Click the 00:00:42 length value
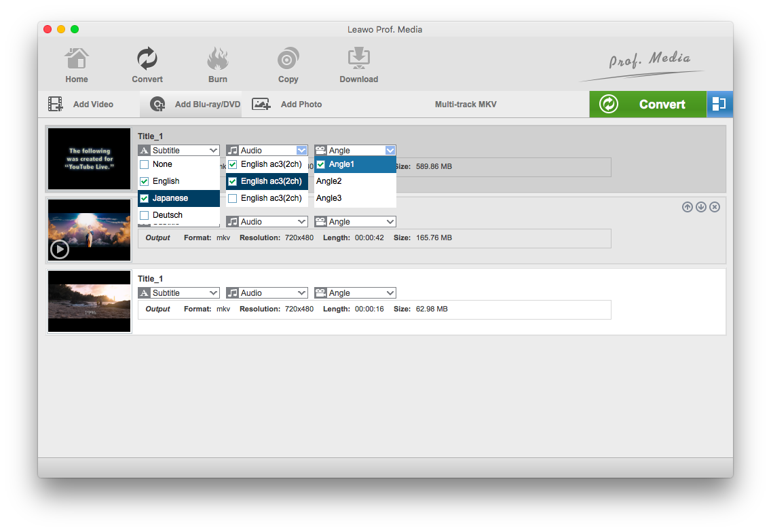This screenshot has height=532, width=771. pos(369,237)
